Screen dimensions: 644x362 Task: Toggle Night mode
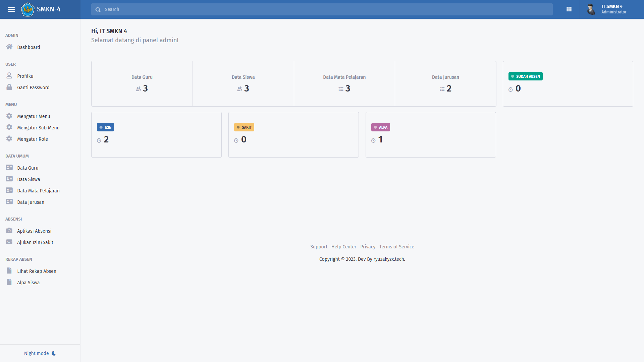pyautogui.click(x=40, y=353)
